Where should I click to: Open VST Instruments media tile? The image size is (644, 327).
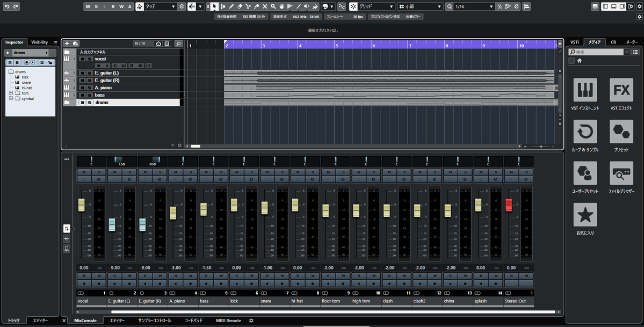point(585,90)
